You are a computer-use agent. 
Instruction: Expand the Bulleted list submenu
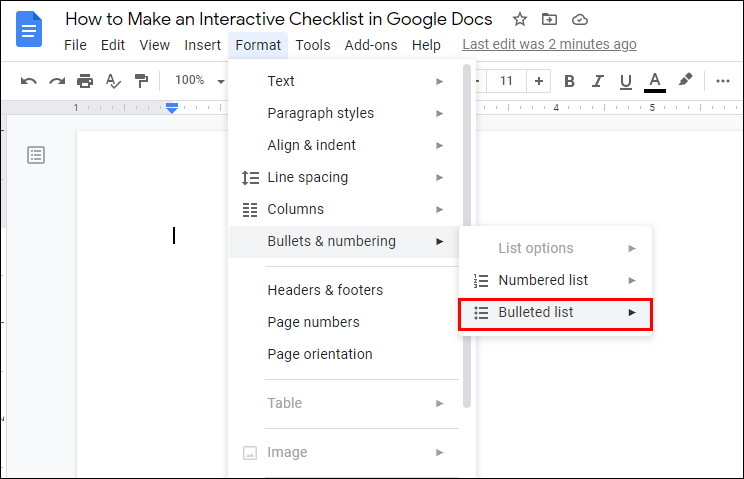(x=555, y=313)
